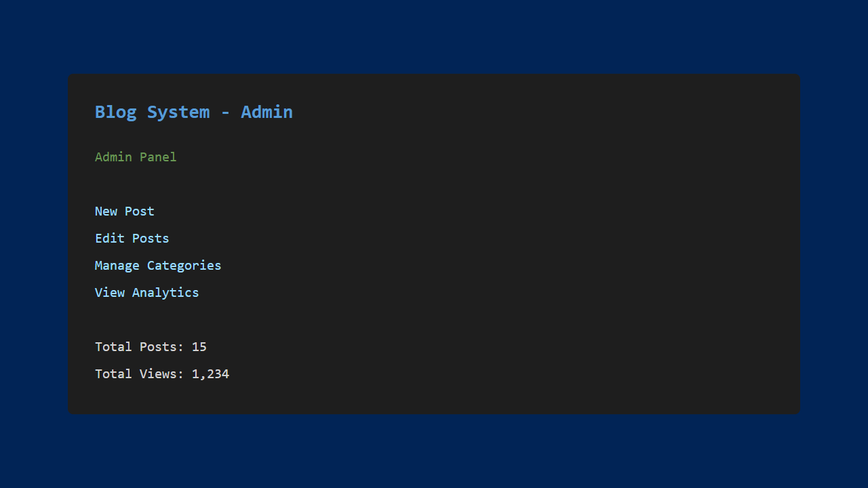Click the word "Admin" in the blue heading

[x=267, y=112]
